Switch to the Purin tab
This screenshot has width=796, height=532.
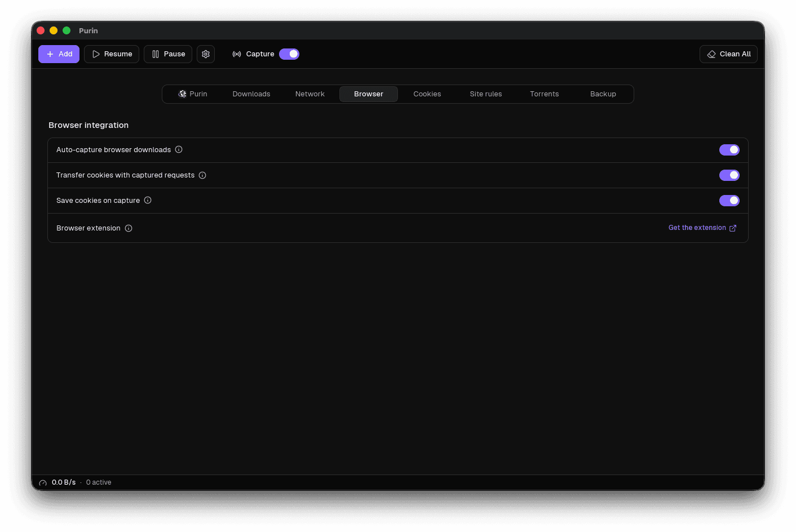click(x=193, y=94)
